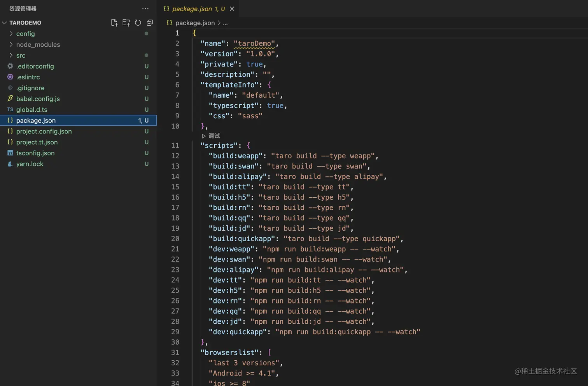Refresh the explorer file tree
The height and width of the screenshot is (386, 588).
(138, 23)
